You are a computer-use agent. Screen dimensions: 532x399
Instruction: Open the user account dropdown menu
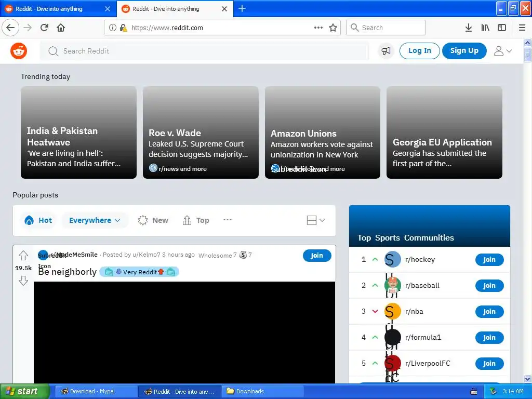[x=502, y=51]
